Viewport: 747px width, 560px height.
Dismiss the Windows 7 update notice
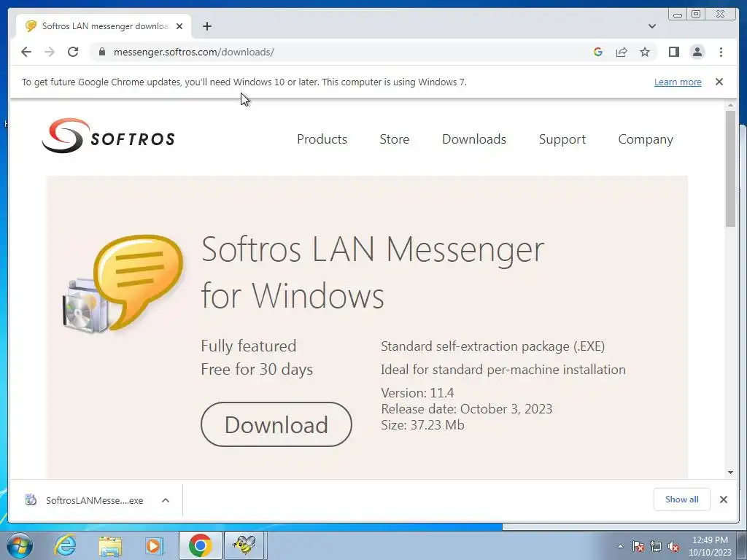click(x=719, y=82)
